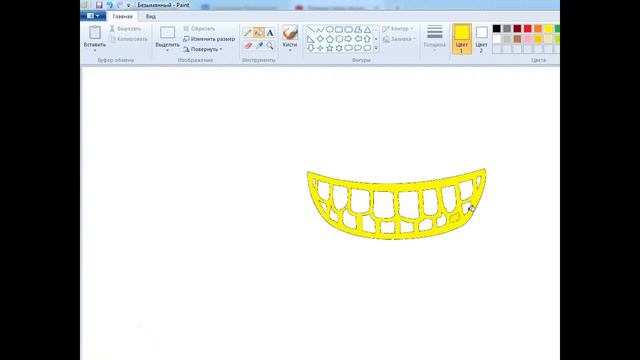Screen dimensions: 640x360
Task: Open the Контур outline dropdown
Action: click(398, 29)
